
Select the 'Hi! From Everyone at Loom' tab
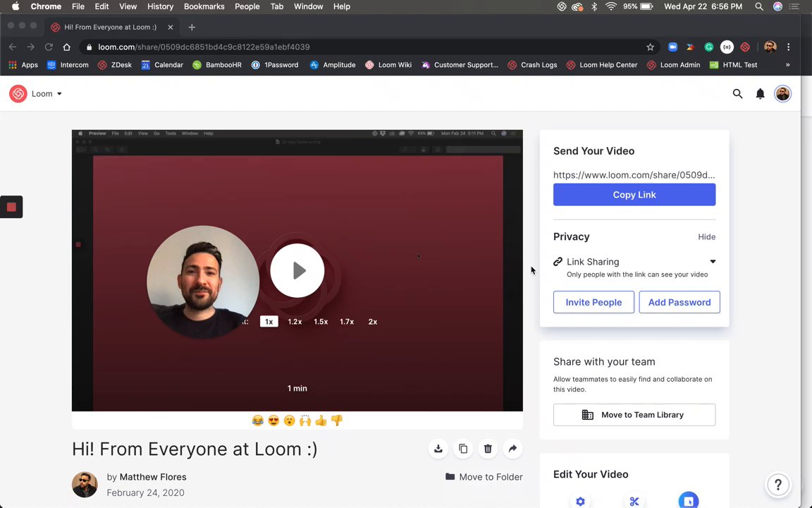click(x=111, y=27)
